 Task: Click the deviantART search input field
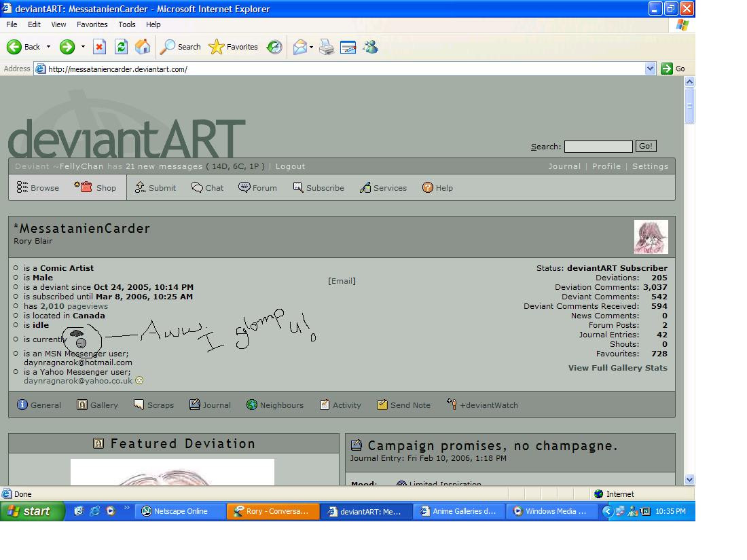(598, 146)
